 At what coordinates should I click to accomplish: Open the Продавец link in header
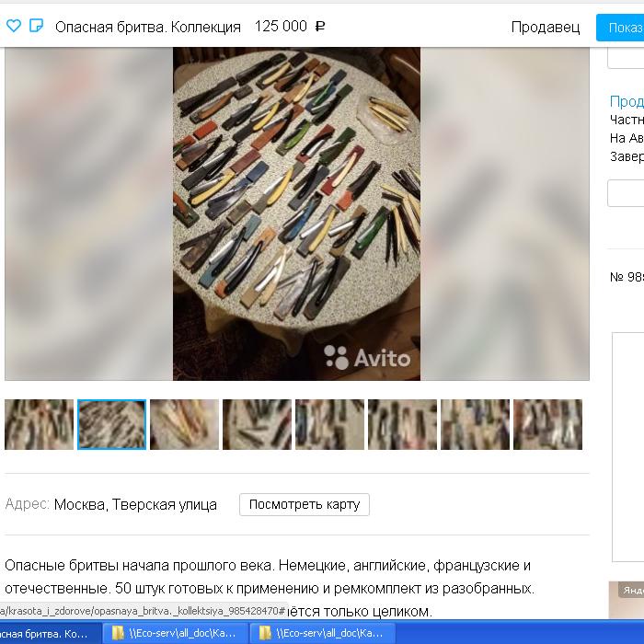point(546,28)
